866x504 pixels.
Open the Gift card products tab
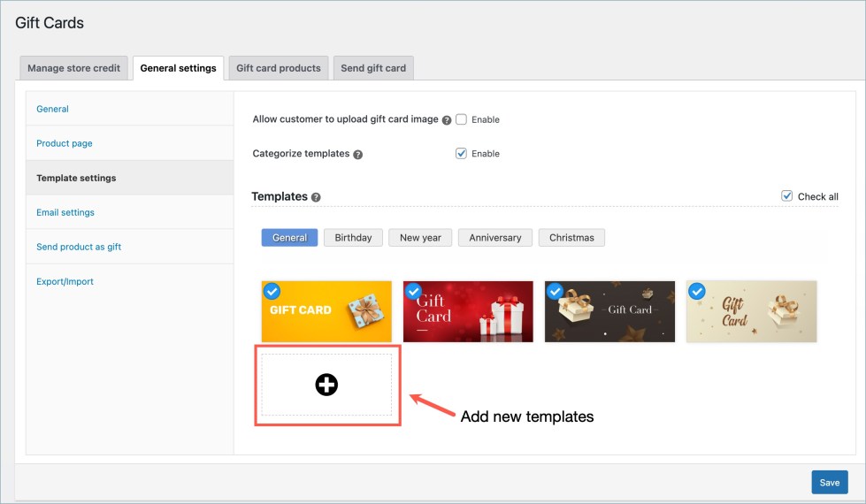pos(279,68)
